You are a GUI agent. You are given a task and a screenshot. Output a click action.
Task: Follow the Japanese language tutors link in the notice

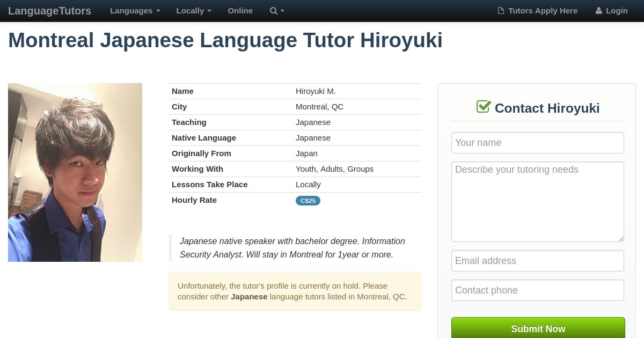pyautogui.click(x=249, y=297)
